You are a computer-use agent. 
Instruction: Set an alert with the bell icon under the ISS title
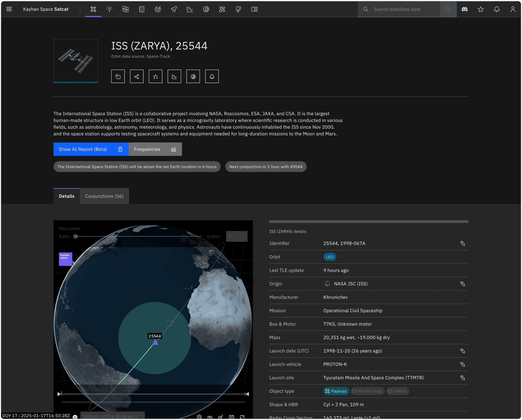pos(212,77)
